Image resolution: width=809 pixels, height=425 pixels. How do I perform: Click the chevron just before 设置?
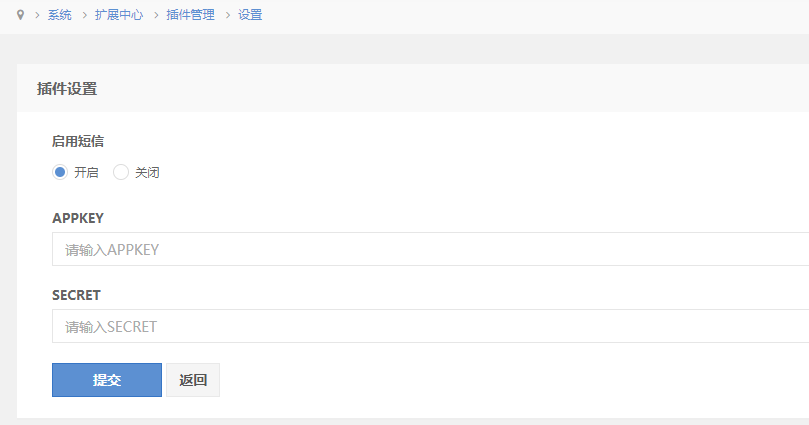227,16
